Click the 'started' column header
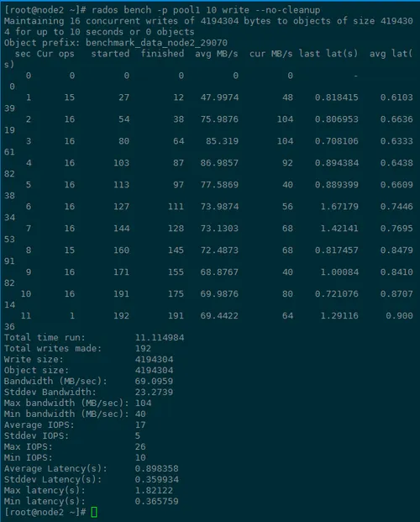Image resolution: width=420 pixels, height=522 pixels. click(x=111, y=54)
